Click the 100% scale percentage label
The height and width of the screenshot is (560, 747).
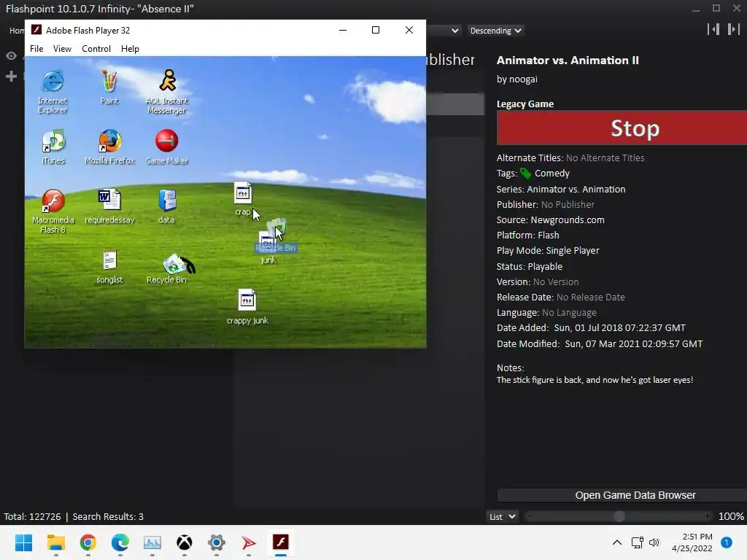731,517
